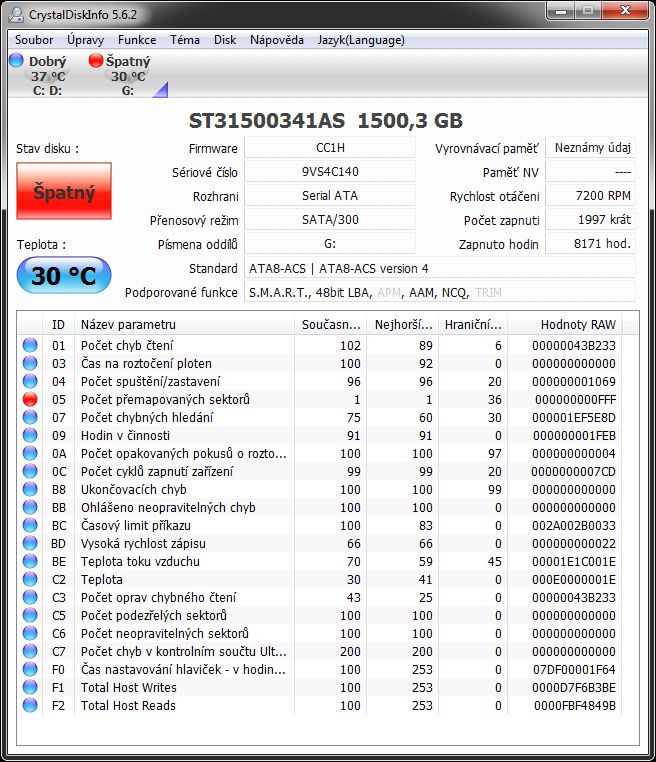
Task: Click status icon for row F0
Action: [x=30, y=669]
